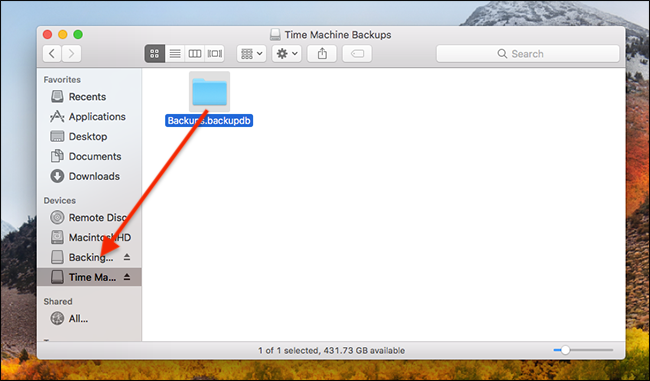
Task: Switch to Cover Flow view
Action: pos(215,53)
